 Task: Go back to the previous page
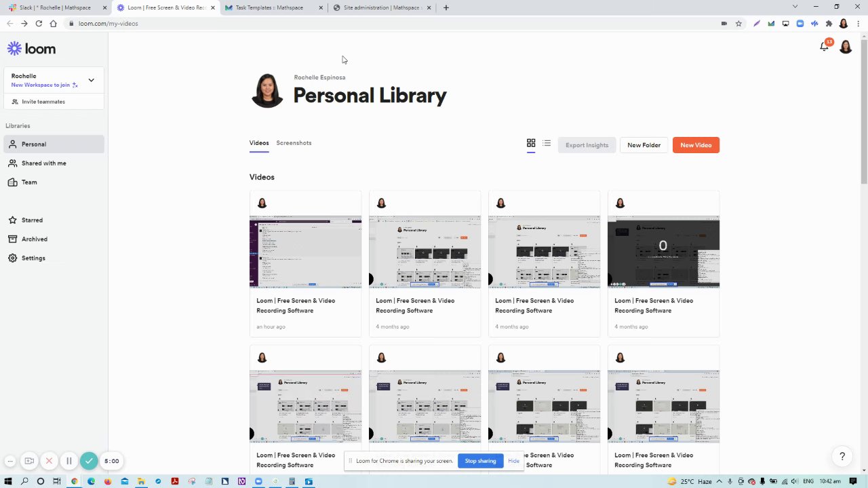(9, 23)
